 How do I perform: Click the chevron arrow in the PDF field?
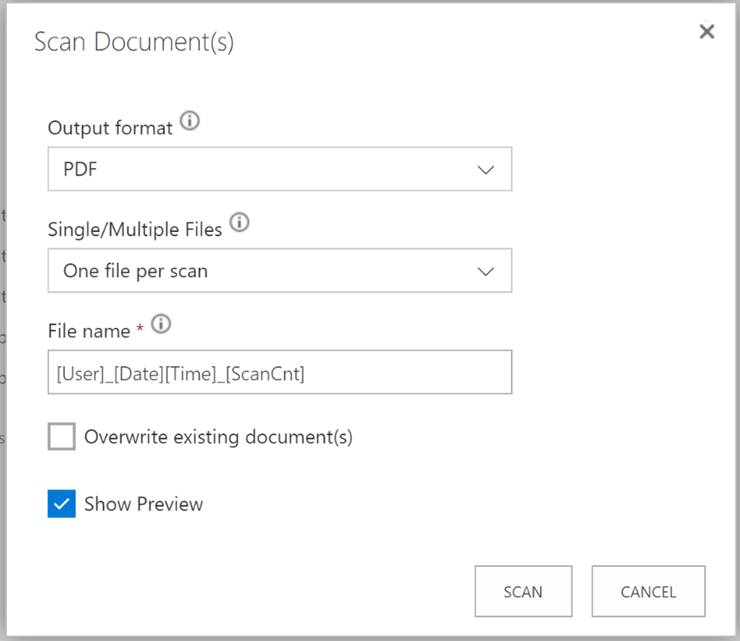click(485, 169)
